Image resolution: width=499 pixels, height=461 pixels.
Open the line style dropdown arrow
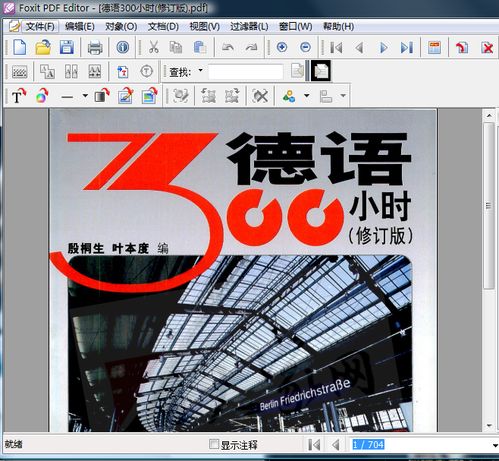(x=85, y=96)
